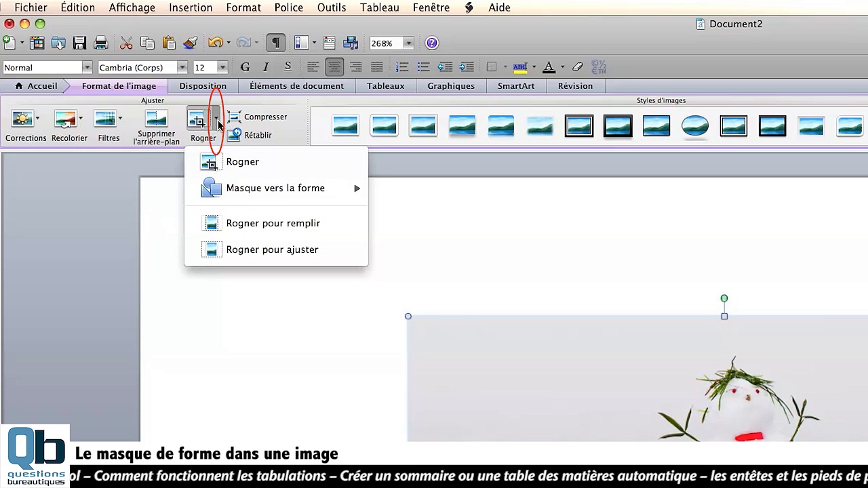This screenshot has height=488, width=868.
Task: Open the Recolorier image tool
Action: pos(65,119)
